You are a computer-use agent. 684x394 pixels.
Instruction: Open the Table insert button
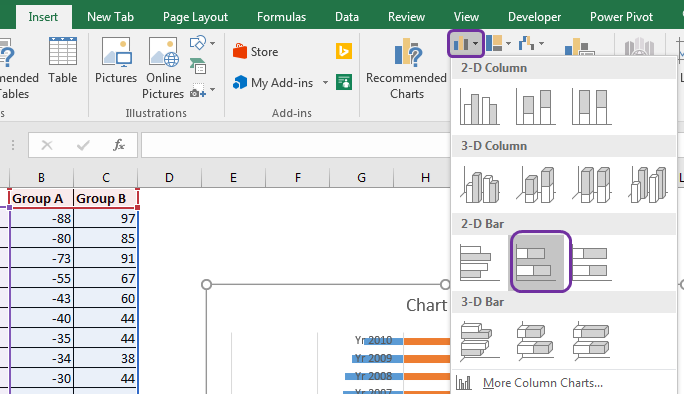[x=63, y=61]
